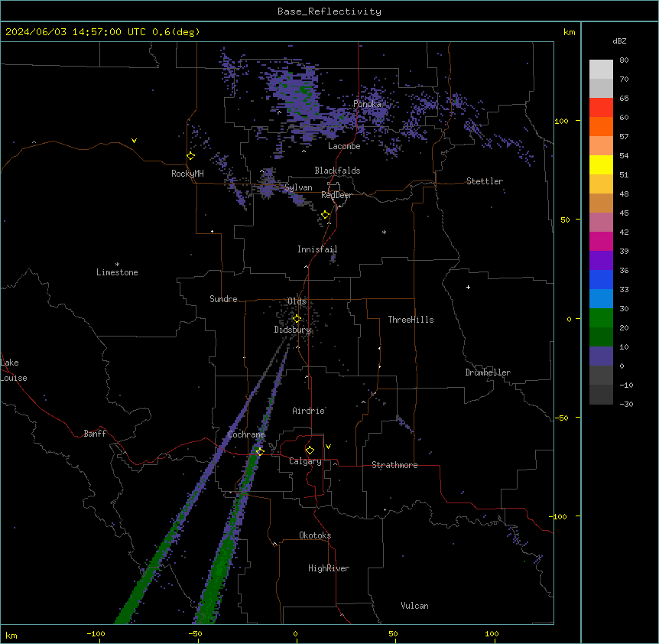Viewport: 659px width, 644px height.
Task: Click the Sundre label
Action: coord(223,299)
